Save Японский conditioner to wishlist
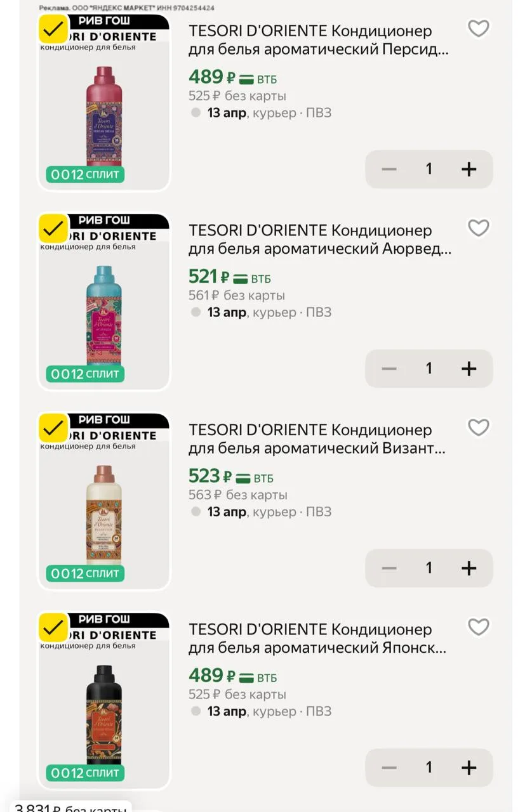 [x=478, y=627]
